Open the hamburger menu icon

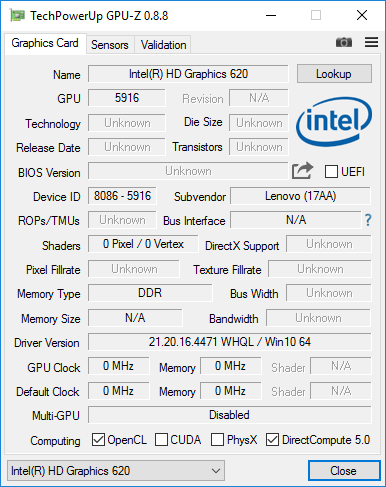[x=371, y=42]
